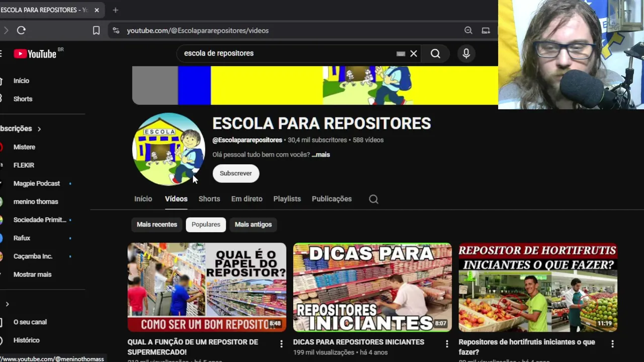
Task: View site information icon in address bar
Action: point(116,31)
